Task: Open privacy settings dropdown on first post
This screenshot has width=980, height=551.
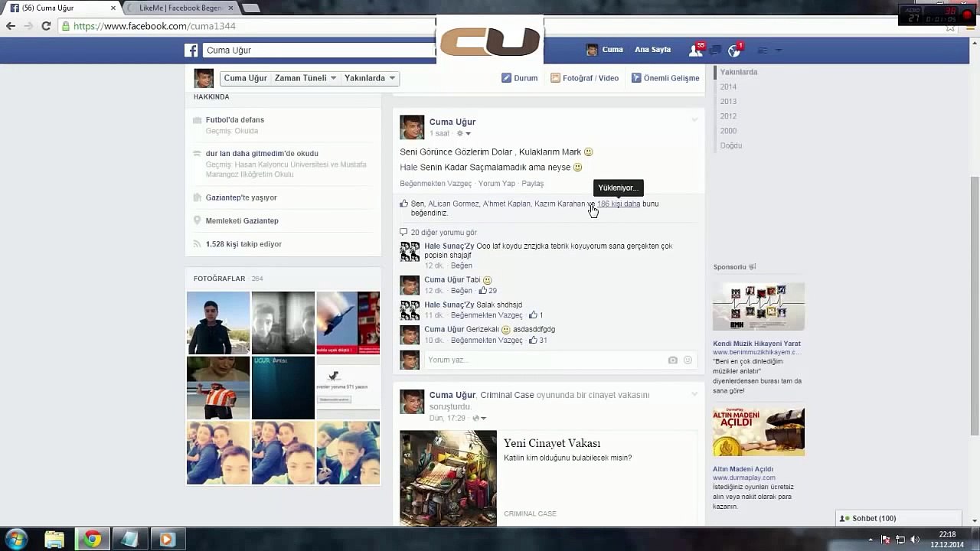Action: pos(464,134)
